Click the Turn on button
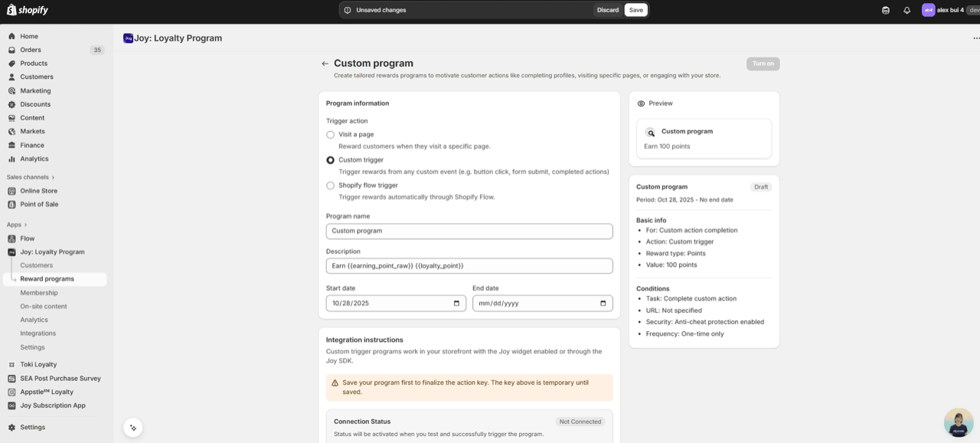This screenshot has height=443, width=980. click(763, 64)
